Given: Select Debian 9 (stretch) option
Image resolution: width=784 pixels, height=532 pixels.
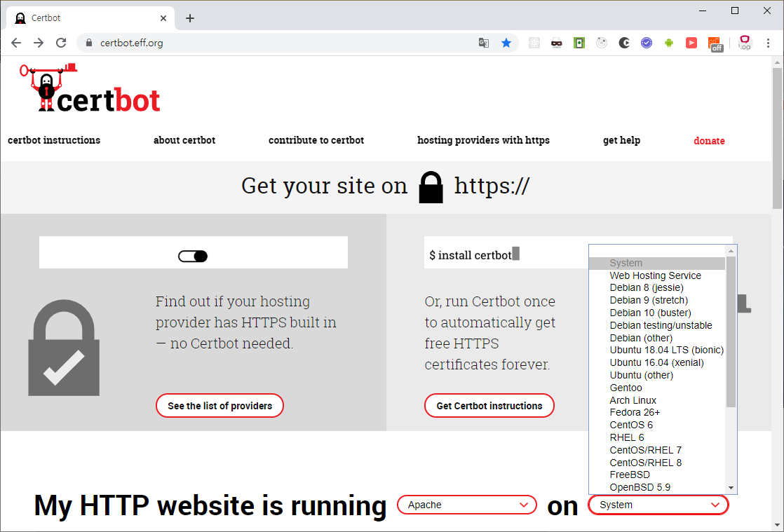Looking at the screenshot, I should point(657,300).
